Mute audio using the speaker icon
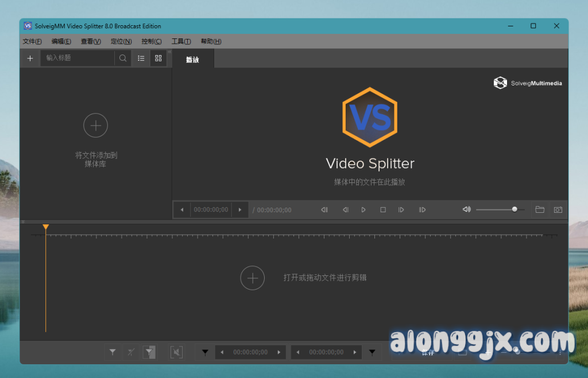Image resolution: width=588 pixels, height=378 pixels. (x=466, y=210)
